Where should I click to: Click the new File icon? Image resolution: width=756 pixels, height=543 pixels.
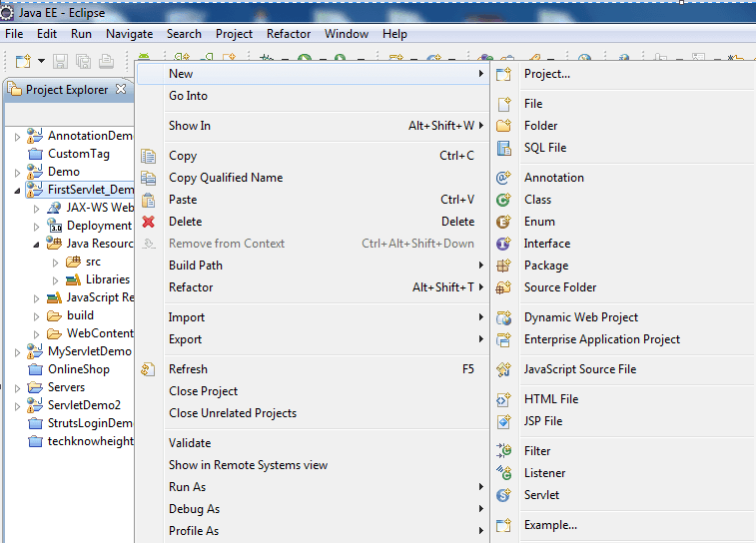504,104
